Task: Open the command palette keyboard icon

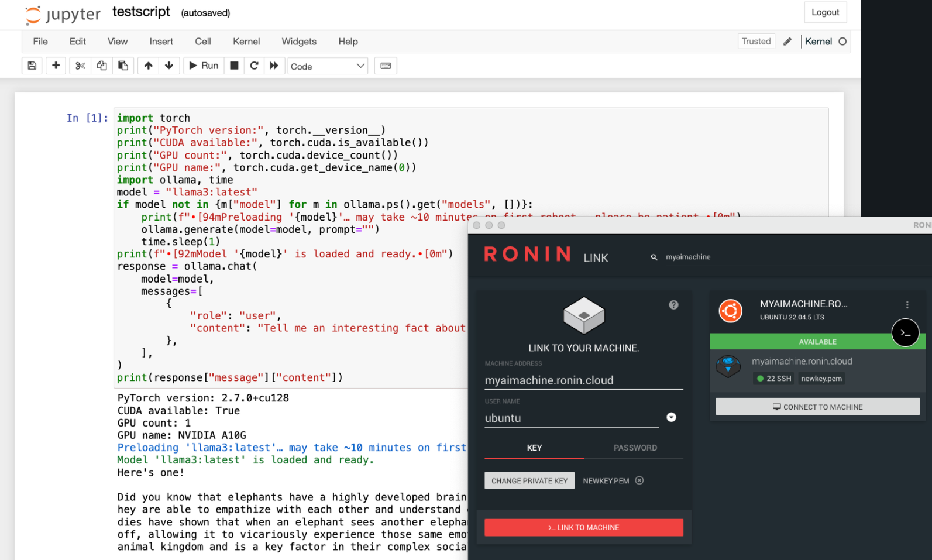Action: pos(386,66)
